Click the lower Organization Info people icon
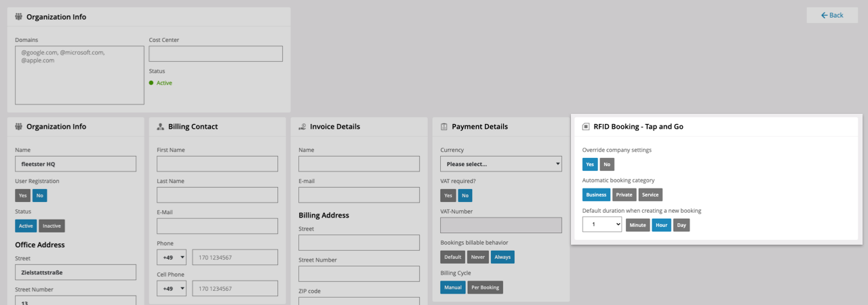 point(19,127)
